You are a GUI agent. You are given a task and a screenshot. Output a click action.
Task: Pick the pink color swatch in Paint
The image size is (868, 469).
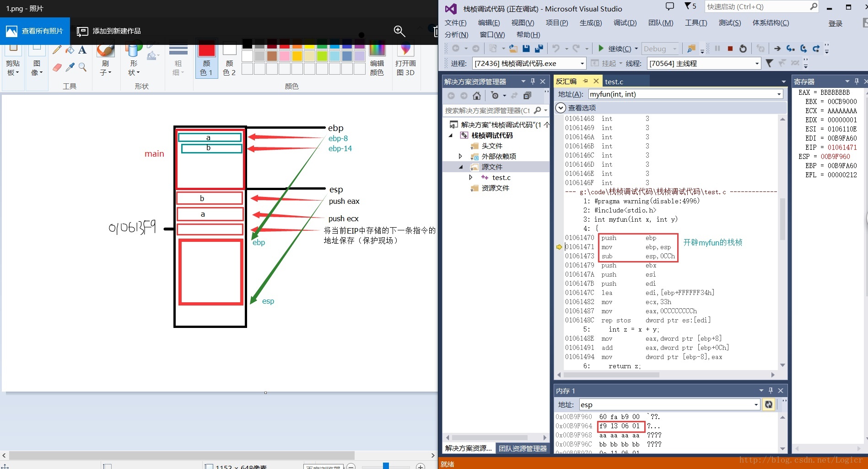click(285, 56)
